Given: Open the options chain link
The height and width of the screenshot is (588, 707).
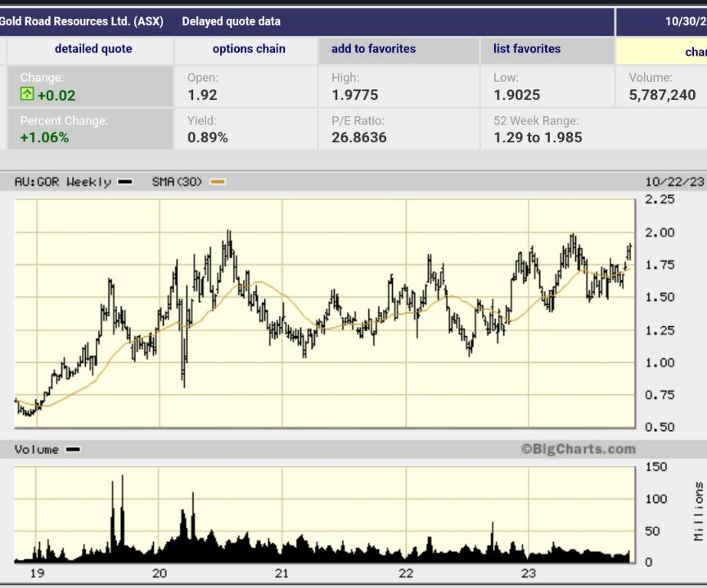Looking at the screenshot, I should 249,49.
